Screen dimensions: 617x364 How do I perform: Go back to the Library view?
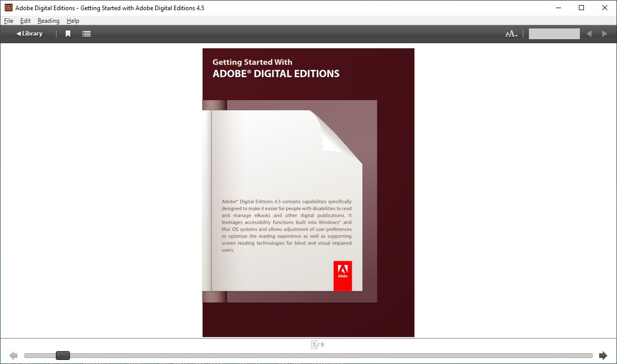point(30,34)
